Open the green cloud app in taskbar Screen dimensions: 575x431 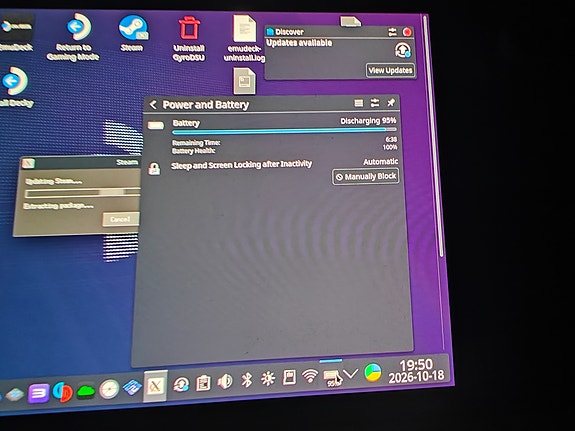tap(86, 391)
